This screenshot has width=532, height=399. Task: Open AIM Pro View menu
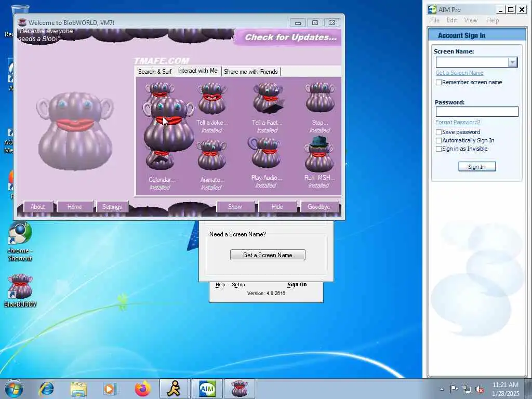coord(471,20)
